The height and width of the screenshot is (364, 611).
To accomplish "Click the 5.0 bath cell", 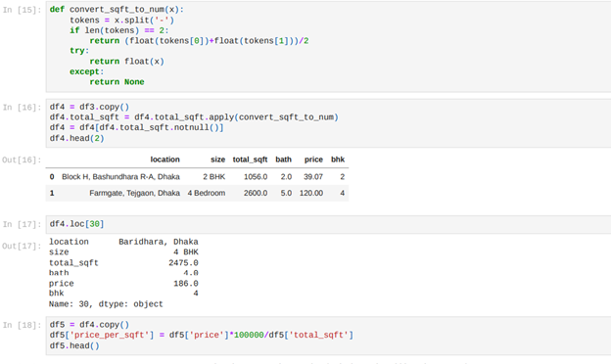I will [x=286, y=193].
